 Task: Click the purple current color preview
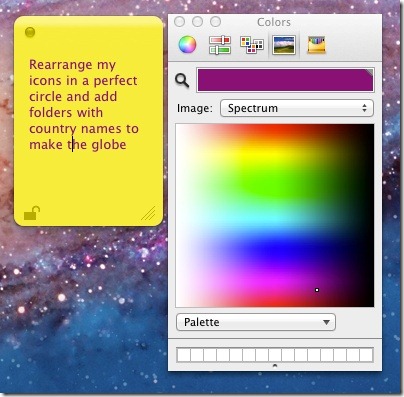[x=286, y=80]
